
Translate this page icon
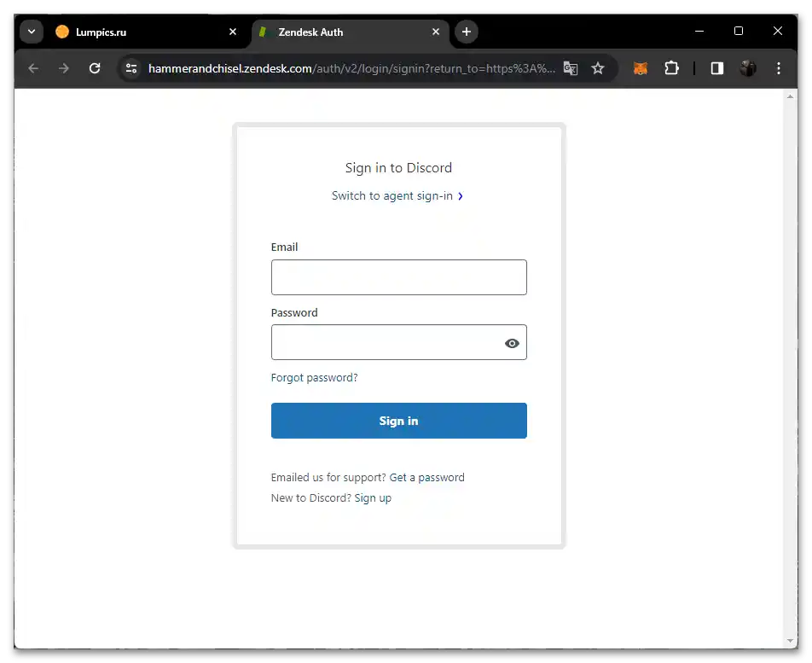(x=570, y=68)
